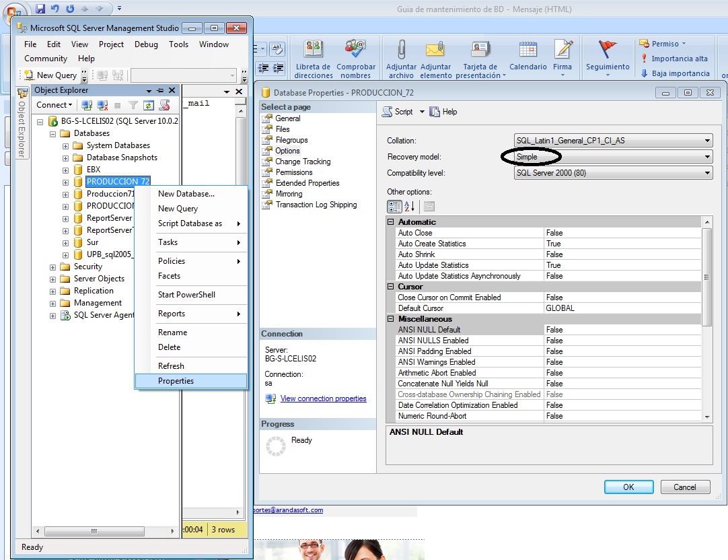Open the Debug menu in Management Studio

[x=146, y=44]
